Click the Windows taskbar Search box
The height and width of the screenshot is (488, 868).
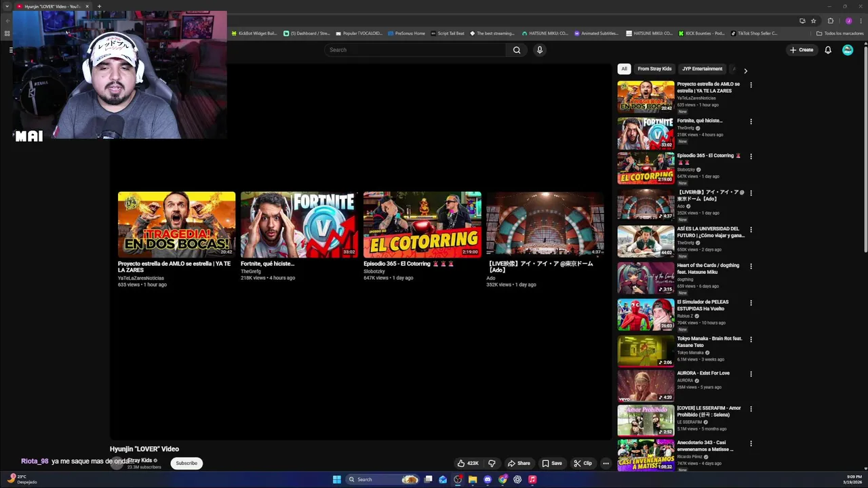tap(382, 479)
